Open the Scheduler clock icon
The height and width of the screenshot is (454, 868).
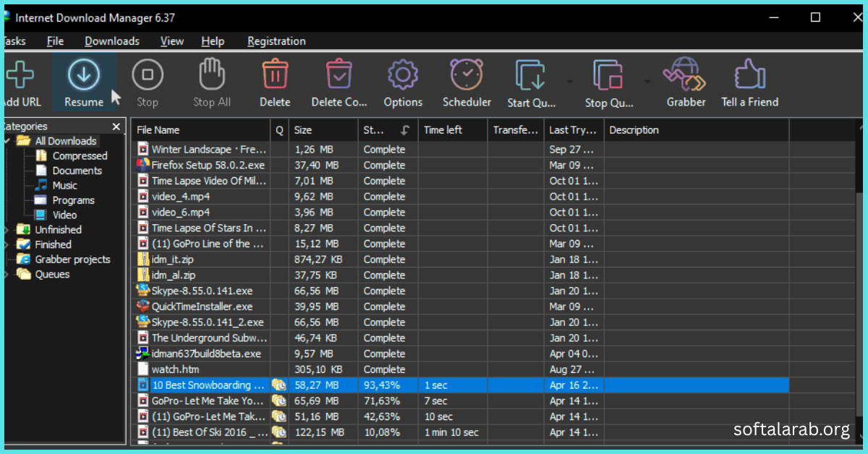(467, 74)
